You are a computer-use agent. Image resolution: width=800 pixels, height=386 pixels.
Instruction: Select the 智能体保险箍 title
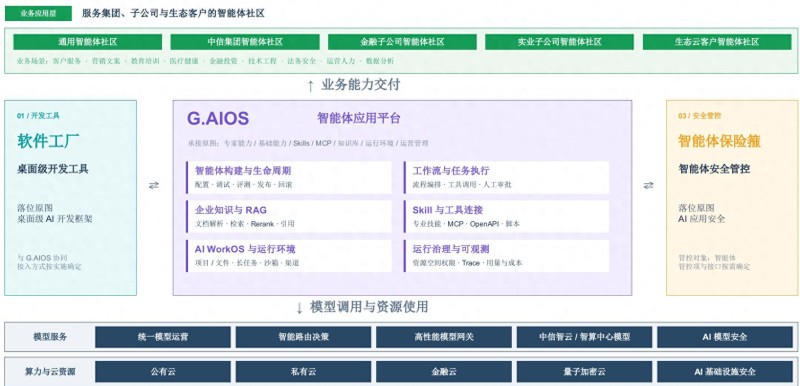tap(719, 141)
